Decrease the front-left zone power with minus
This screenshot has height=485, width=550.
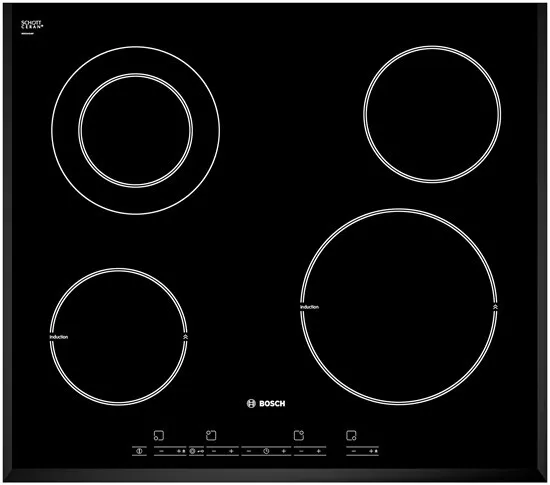tap(161, 451)
